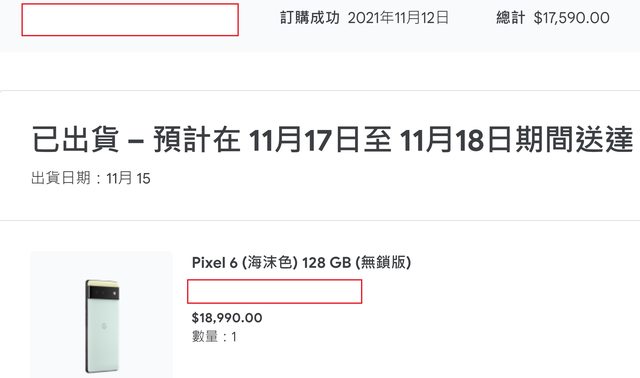Click the 11月18日期間送達 delivery end date
Image resolution: width=640 pixels, height=378 pixels.
coord(517,139)
